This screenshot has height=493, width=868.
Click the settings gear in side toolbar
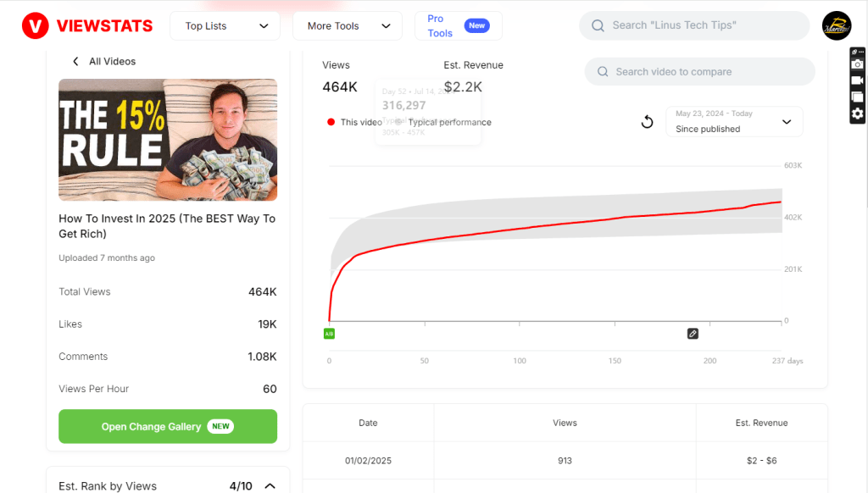click(857, 114)
